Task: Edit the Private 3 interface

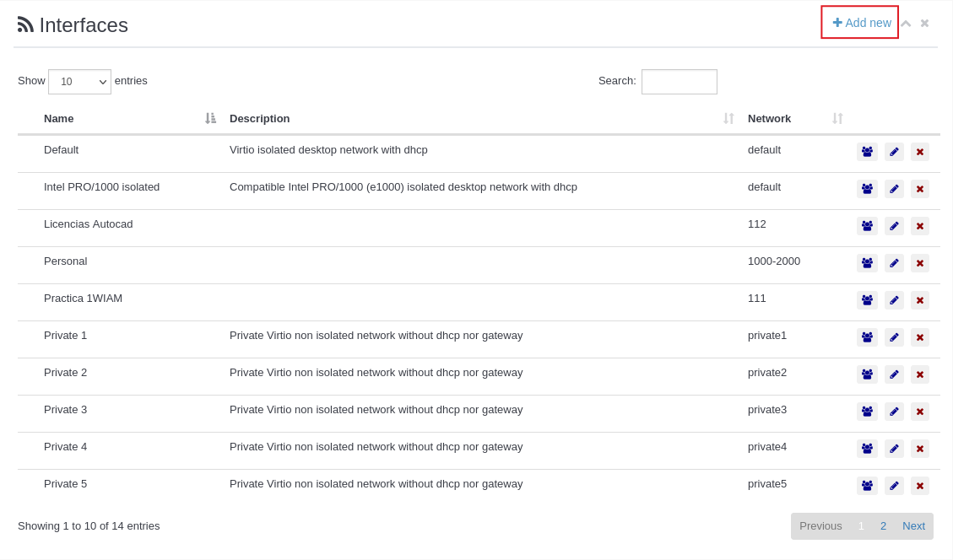Action: click(x=894, y=412)
